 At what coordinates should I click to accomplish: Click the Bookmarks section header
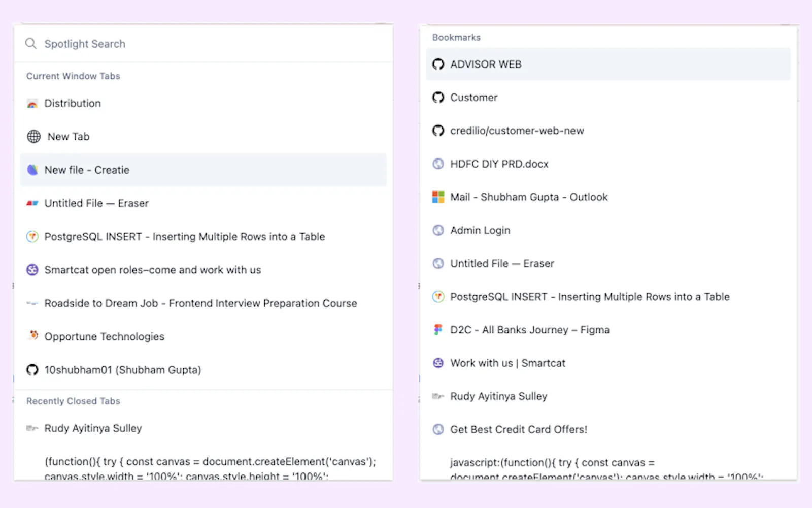[x=456, y=38]
